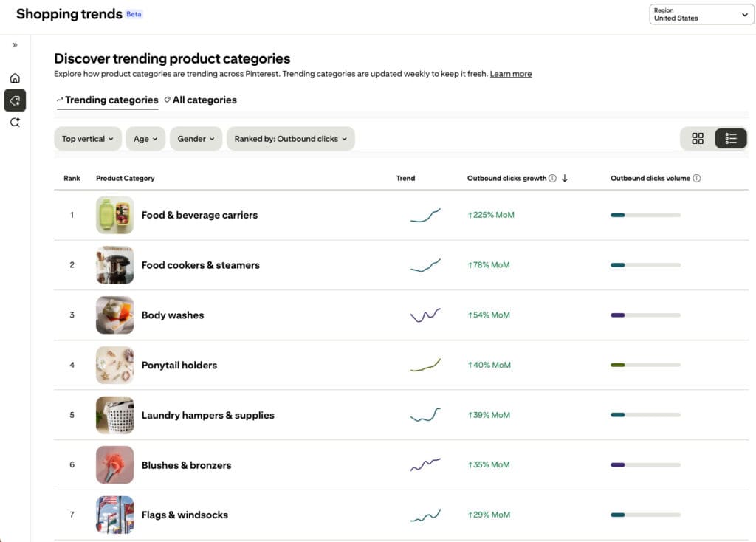Click info icon next to Outbound clicks volume

pyautogui.click(x=697, y=179)
